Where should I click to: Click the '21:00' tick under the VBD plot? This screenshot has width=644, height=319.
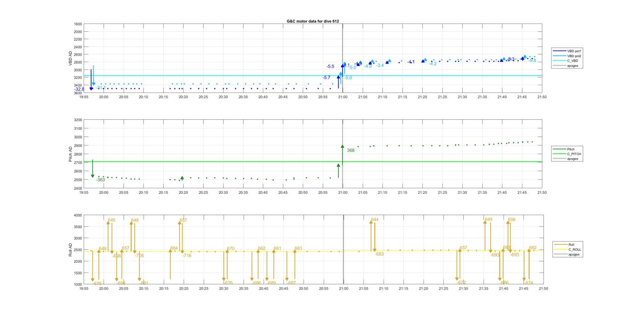point(343,97)
